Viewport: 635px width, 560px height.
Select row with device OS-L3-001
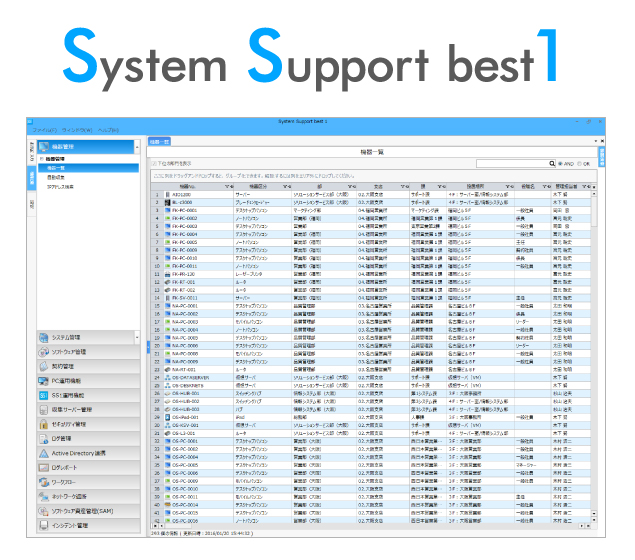pos(371,433)
